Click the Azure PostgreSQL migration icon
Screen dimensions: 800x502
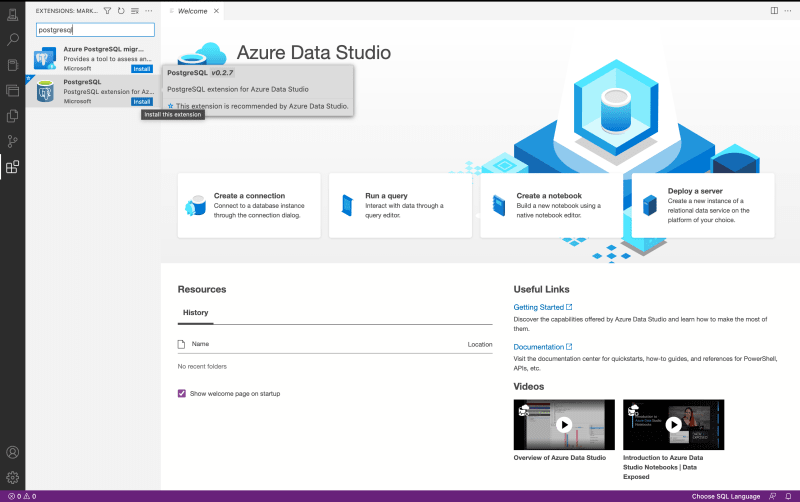[45, 59]
